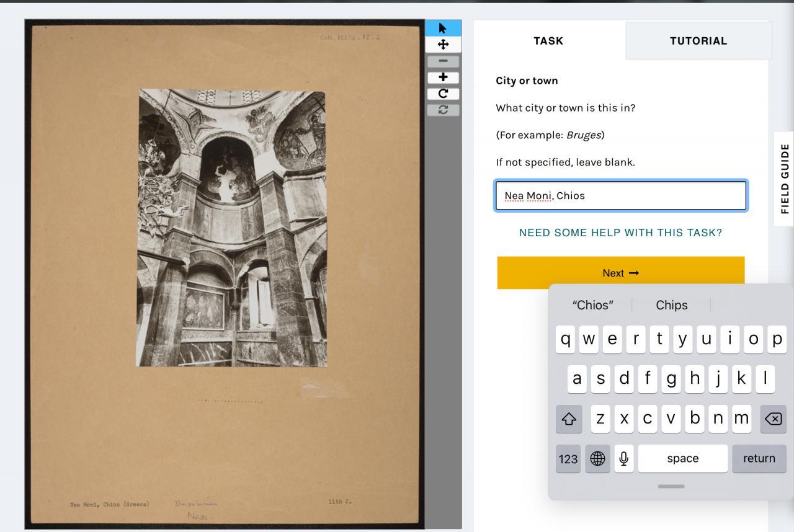
Task: Tap the d key
Action: tap(624, 378)
